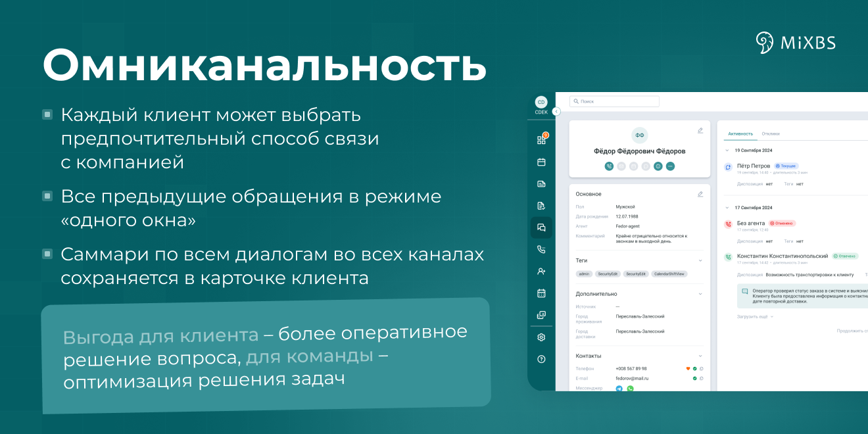Collapse the Дополнительно section

click(700, 294)
